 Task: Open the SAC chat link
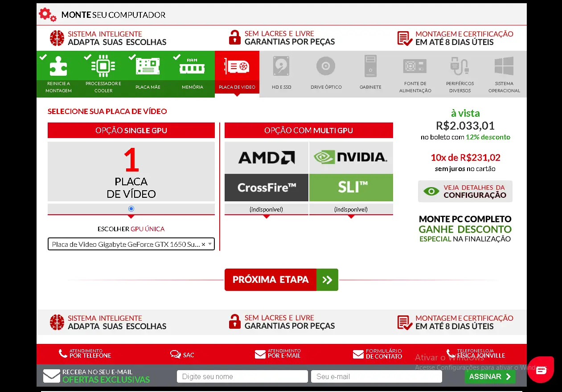point(182,355)
